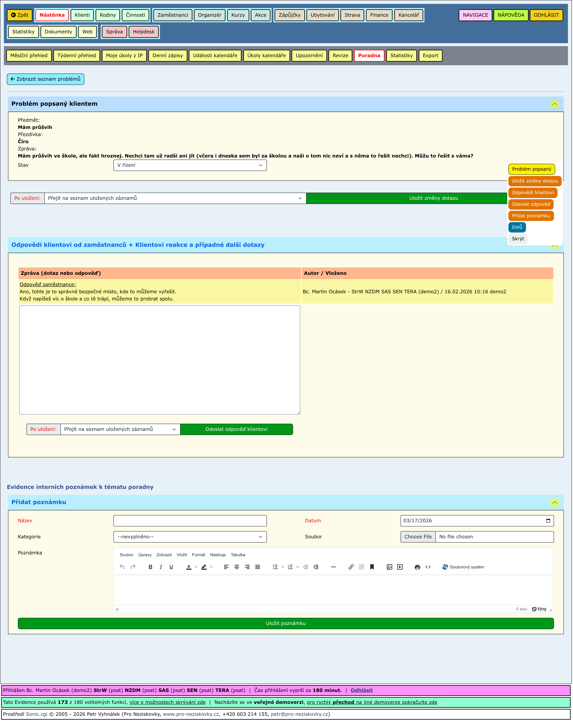Click the print icon in editor toolbar
Viewport: 573px width, 728px height.
417,567
